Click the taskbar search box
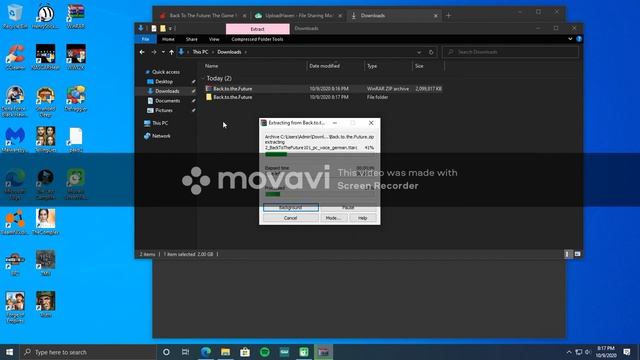This screenshot has width=640, height=360. pyautogui.click(x=88, y=352)
